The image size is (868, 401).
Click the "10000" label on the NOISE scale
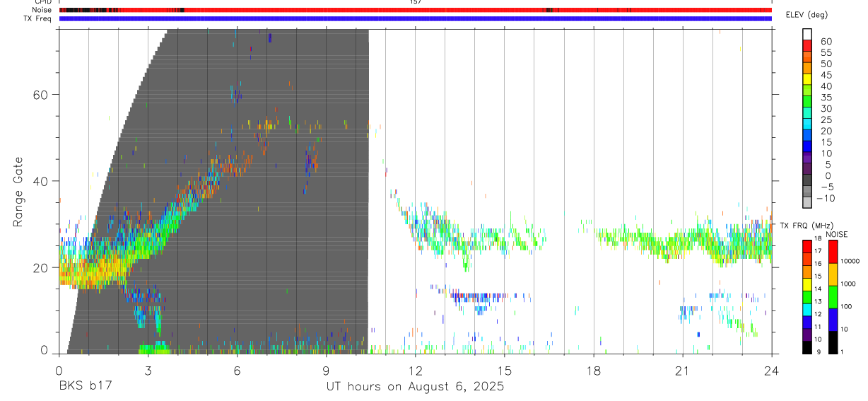[x=850, y=261]
